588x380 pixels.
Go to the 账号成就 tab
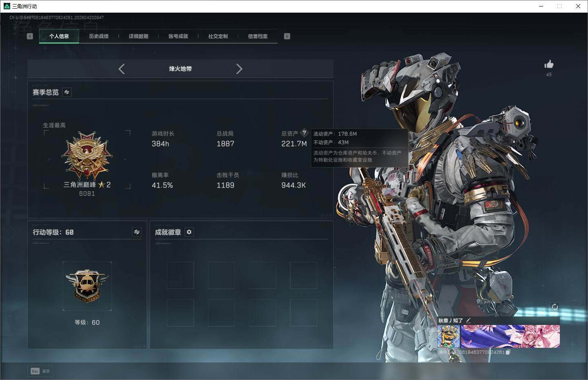click(x=178, y=36)
